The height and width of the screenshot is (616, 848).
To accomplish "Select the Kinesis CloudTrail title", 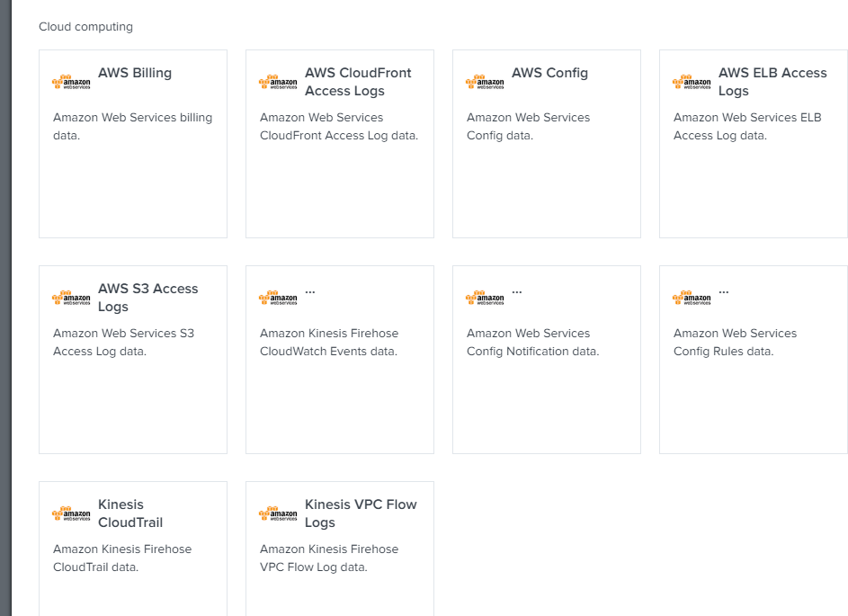I will click(x=130, y=513).
